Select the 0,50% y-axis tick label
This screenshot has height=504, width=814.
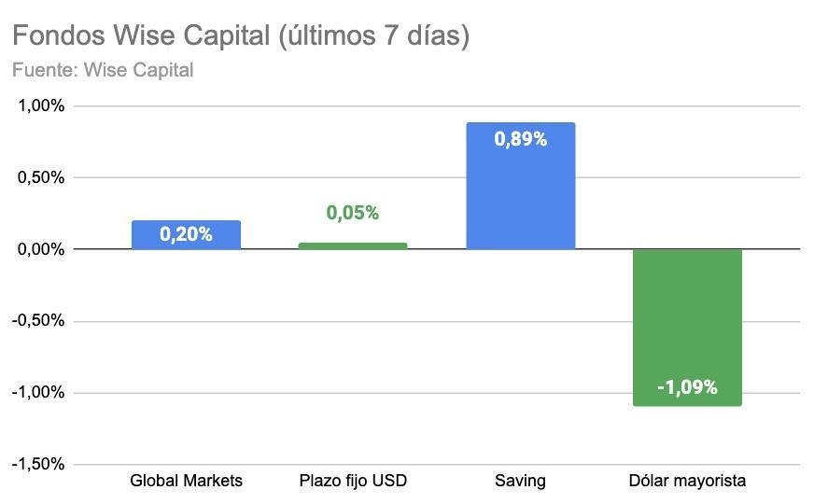[x=41, y=177]
